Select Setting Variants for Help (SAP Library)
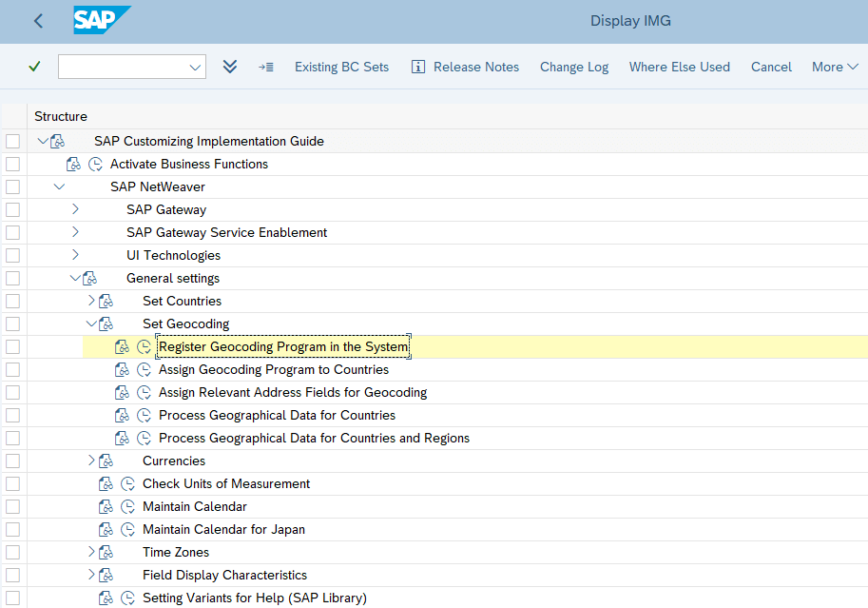 tap(255, 598)
